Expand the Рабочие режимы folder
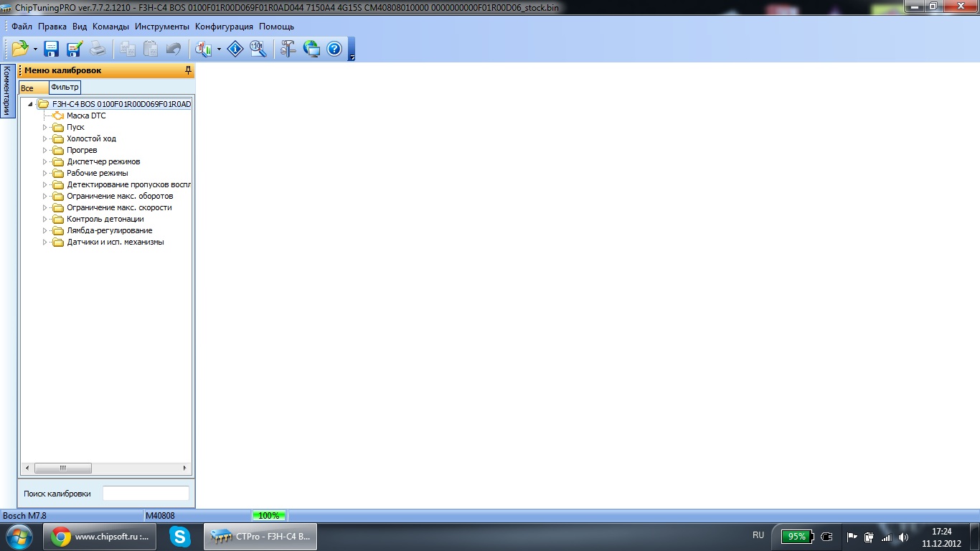The height and width of the screenshot is (551, 980). tap(44, 173)
